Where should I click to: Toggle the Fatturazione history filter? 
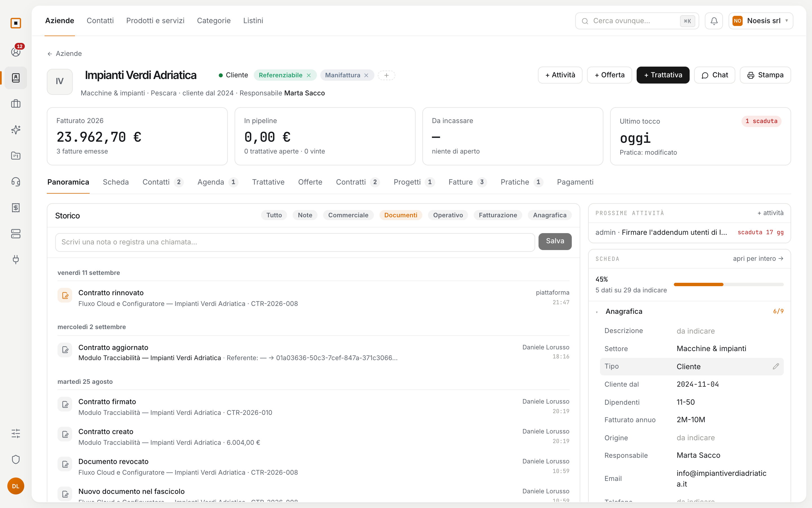coord(498,215)
